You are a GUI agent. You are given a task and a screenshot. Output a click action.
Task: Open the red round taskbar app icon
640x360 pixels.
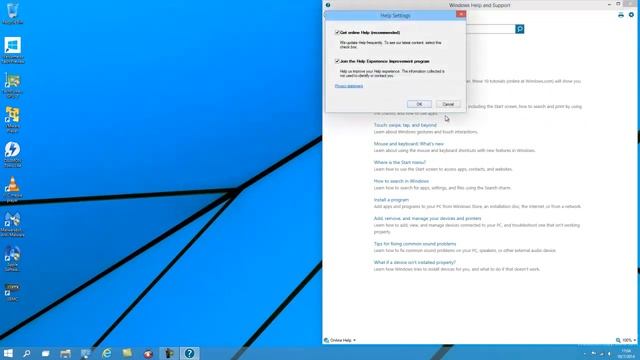click(148, 353)
